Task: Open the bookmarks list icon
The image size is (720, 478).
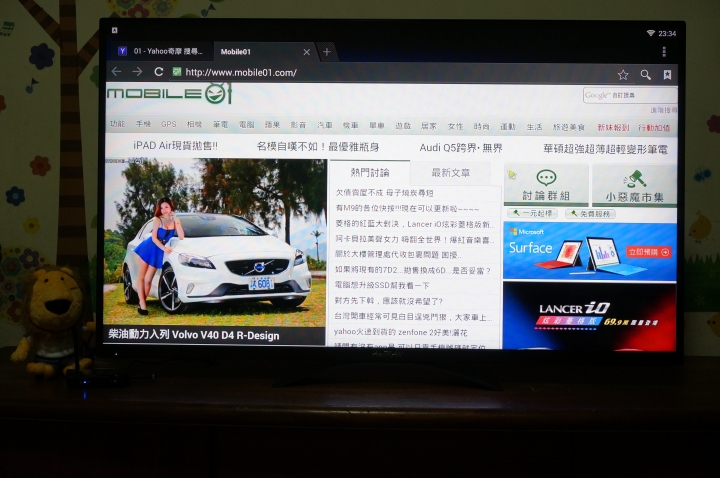Action: tap(667, 75)
